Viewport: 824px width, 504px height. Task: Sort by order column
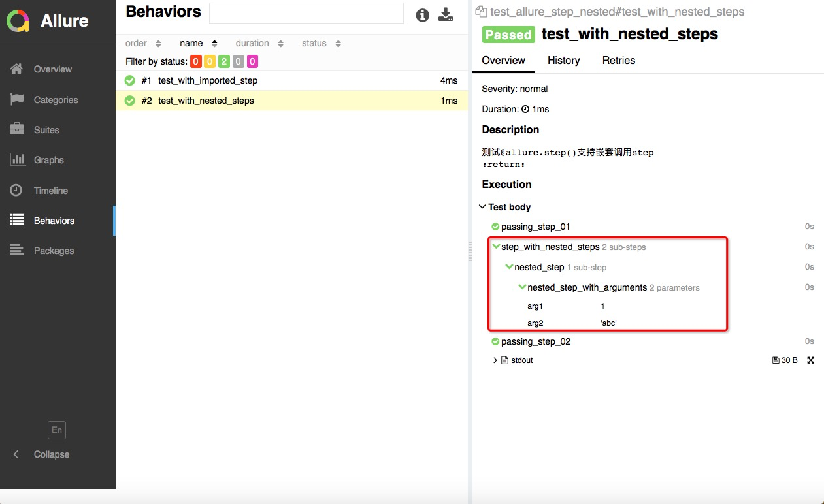click(x=143, y=43)
